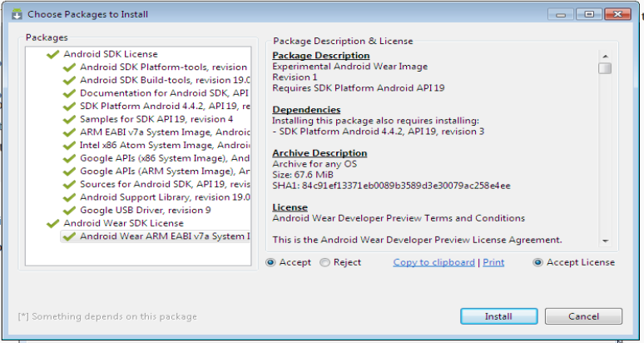Click the Cancel button
644x343 pixels.
tap(583, 316)
